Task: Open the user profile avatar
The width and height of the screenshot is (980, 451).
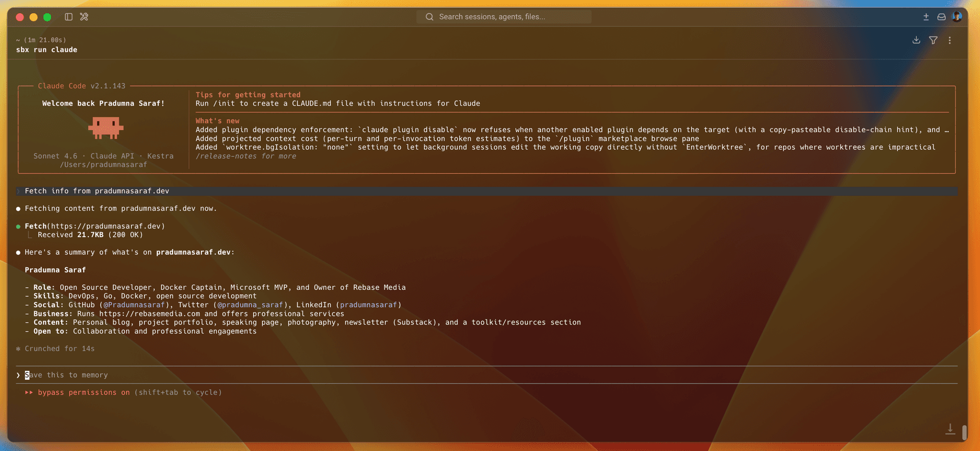Action: [957, 16]
